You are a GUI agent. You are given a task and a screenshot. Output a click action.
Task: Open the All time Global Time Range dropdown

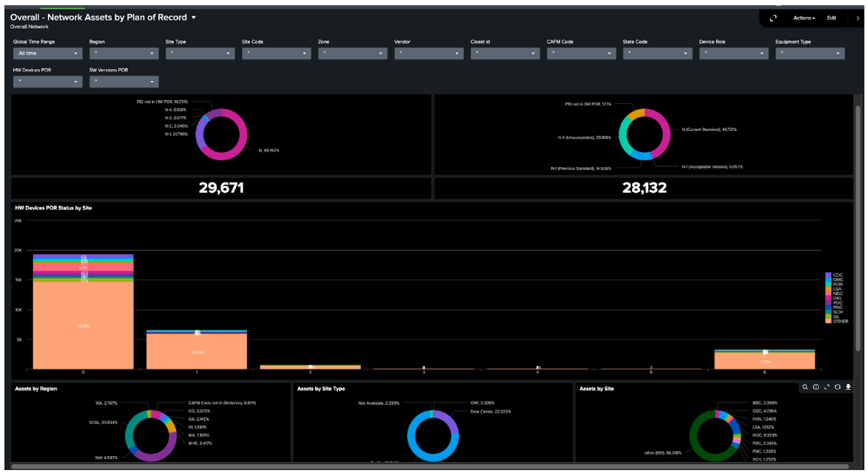click(48, 53)
